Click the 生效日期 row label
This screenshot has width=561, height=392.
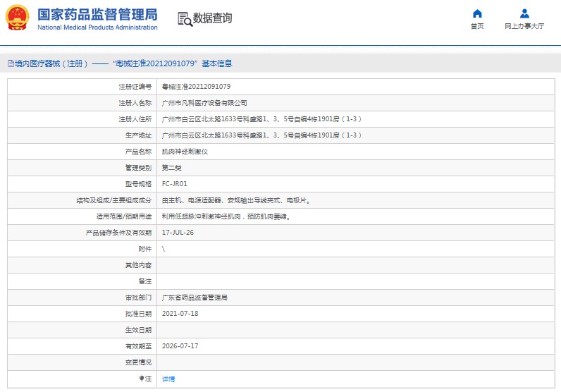click(138, 330)
